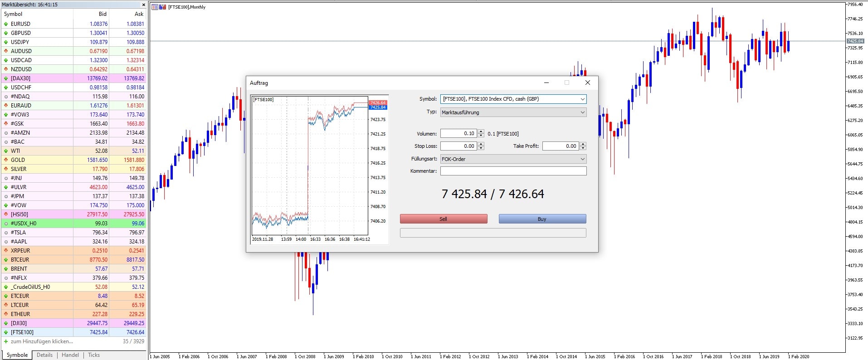
Task: Click the green arrow next to BTCEUR
Action: coord(6,260)
